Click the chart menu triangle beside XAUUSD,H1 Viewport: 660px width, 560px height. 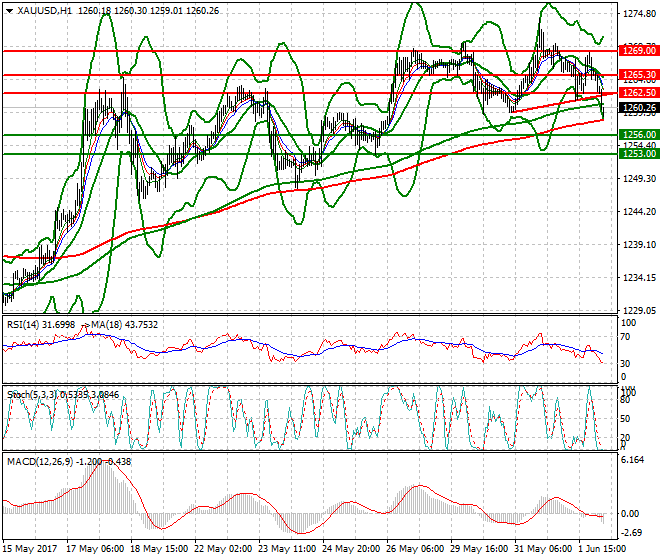(9, 11)
